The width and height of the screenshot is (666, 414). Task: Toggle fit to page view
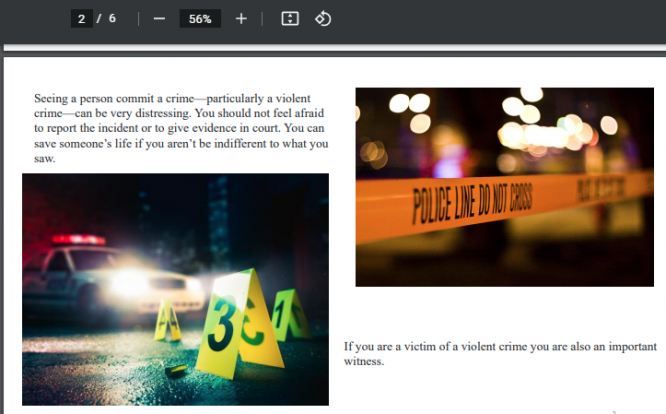[290, 19]
